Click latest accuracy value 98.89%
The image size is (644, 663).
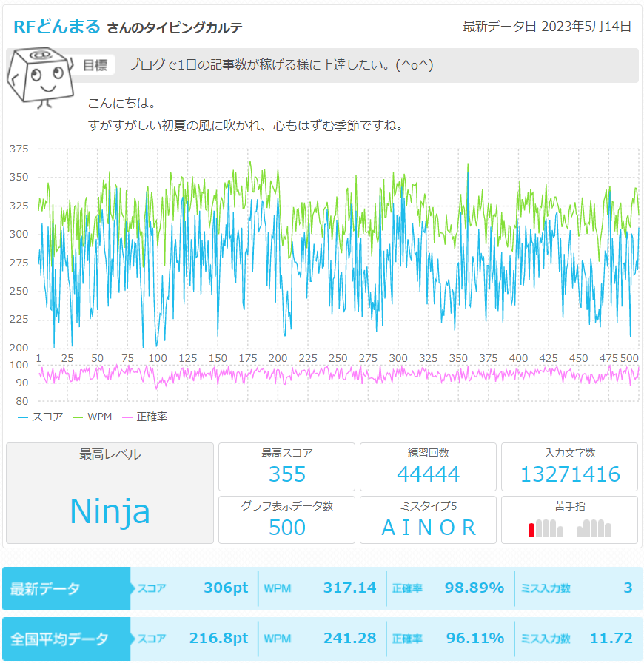[474, 588]
